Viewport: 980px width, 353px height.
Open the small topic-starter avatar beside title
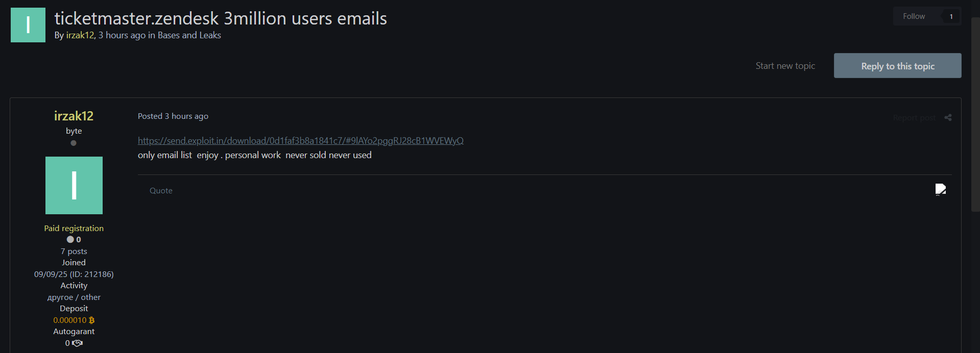coord(28,25)
